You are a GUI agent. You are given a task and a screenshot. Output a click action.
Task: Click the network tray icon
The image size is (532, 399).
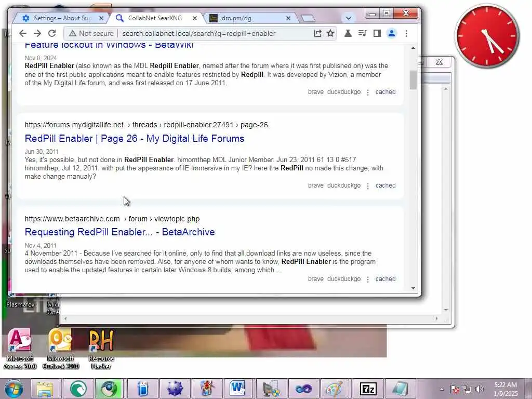tap(467, 389)
